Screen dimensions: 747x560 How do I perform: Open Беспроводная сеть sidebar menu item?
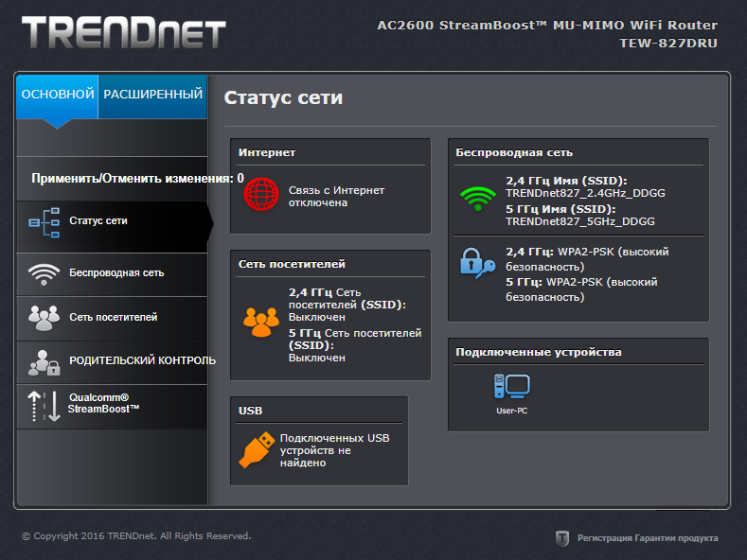click(113, 274)
